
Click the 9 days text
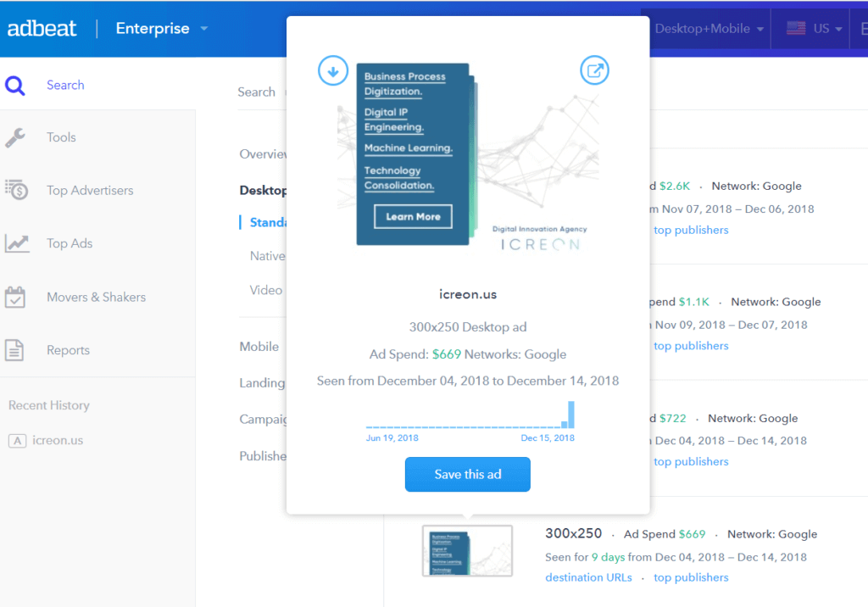tap(608, 557)
